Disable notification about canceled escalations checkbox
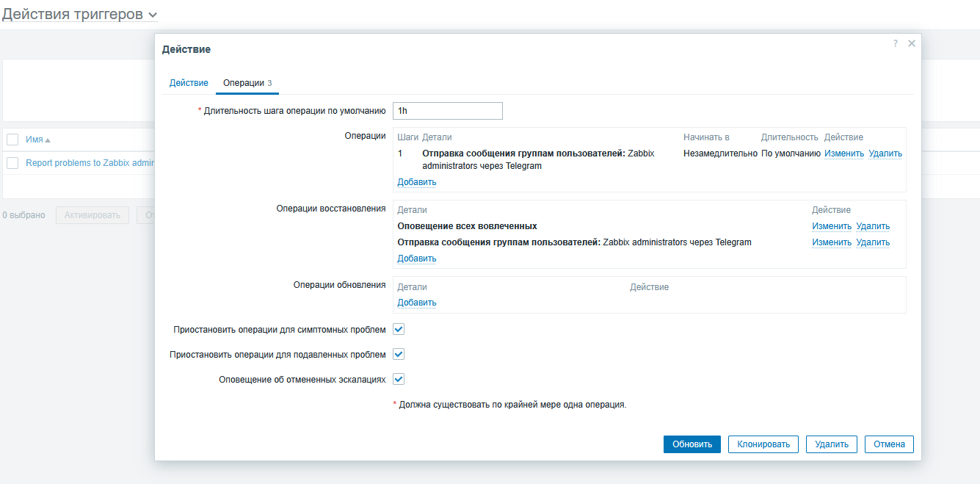Viewport: 980px width, 484px height. [399, 380]
